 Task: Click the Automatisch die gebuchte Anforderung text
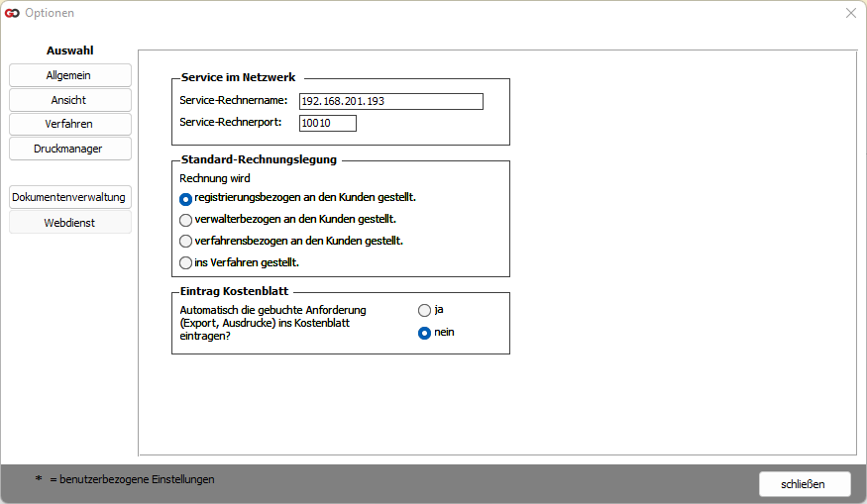tap(272, 323)
